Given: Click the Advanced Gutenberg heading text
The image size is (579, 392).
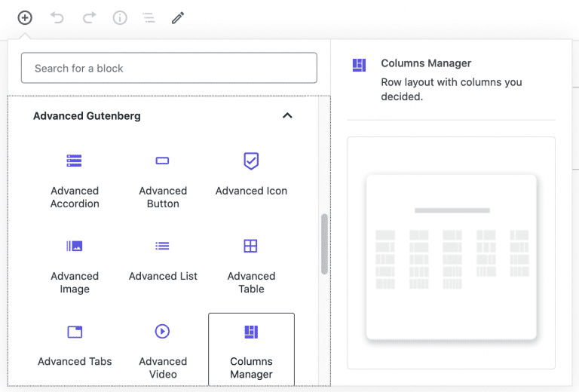Looking at the screenshot, I should pos(87,116).
